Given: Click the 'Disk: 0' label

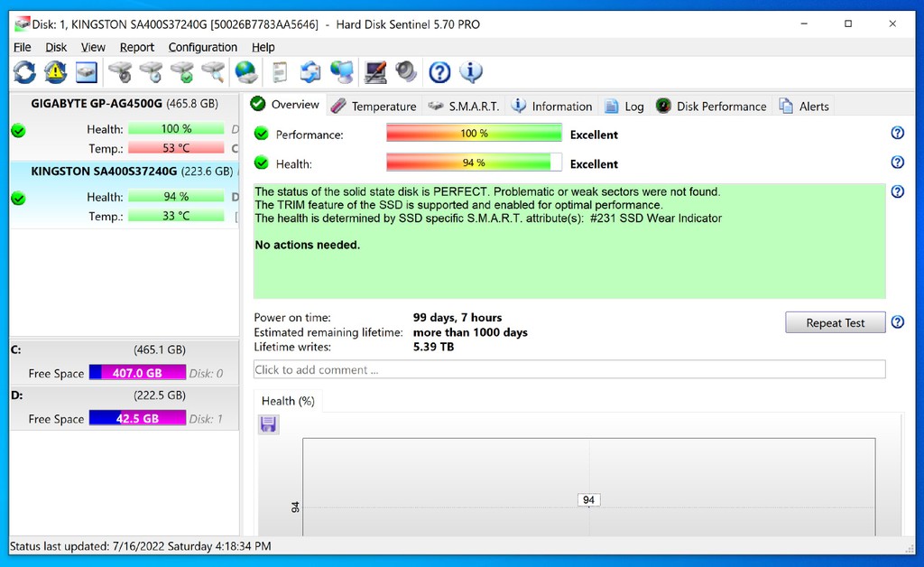Looking at the screenshot, I should point(206,373).
